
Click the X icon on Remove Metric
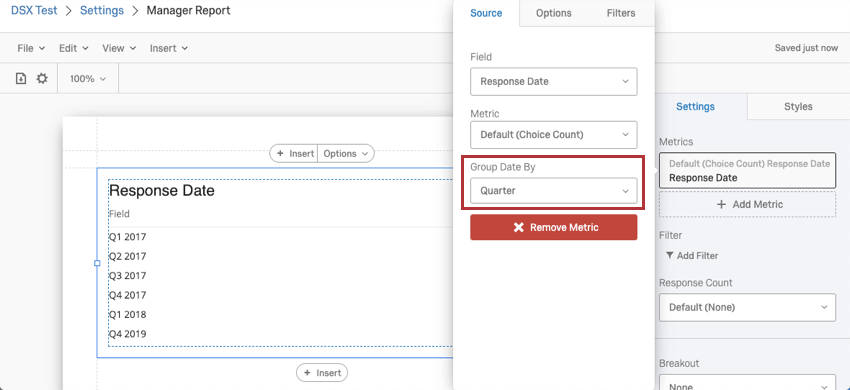click(519, 227)
